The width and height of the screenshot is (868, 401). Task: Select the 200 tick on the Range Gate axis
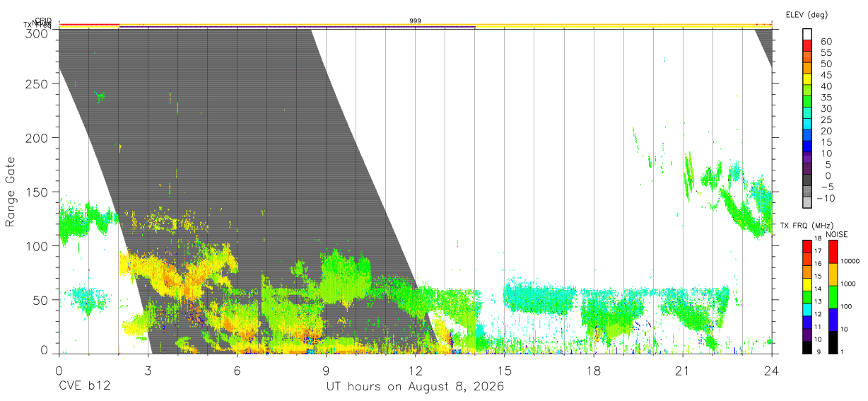click(37, 137)
